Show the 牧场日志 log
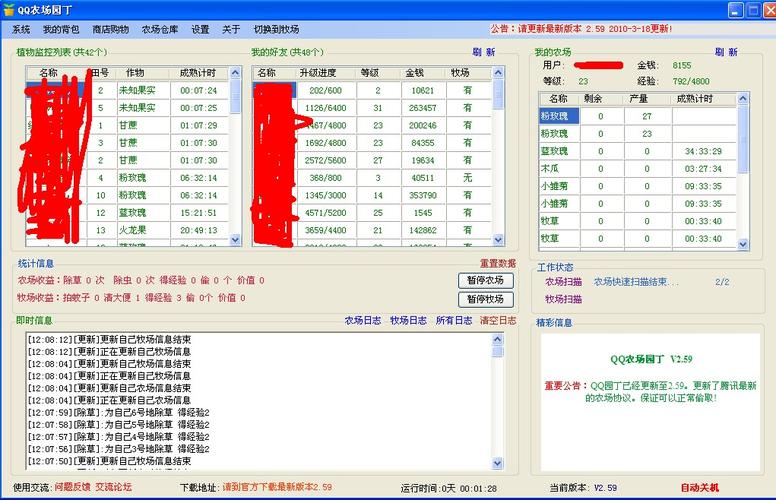Screen dimensions: 776x500 tap(408, 321)
